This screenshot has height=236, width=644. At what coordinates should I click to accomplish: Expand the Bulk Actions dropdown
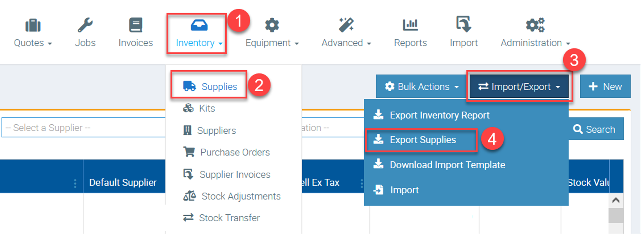(421, 87)
